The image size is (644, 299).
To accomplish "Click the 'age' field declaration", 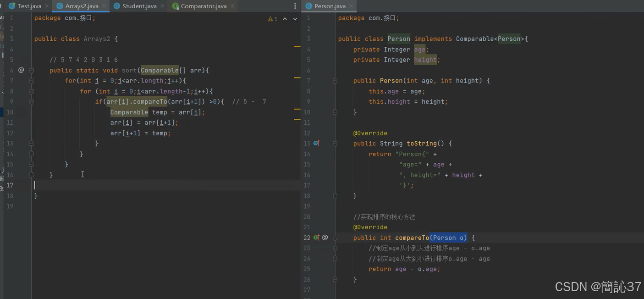I will pyautogui.click(x=420, y=50).
